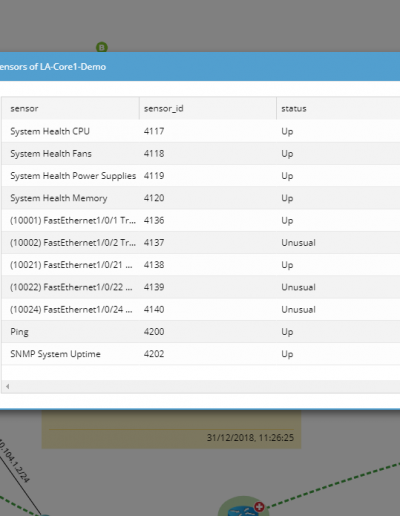
Task: Click Unusual status of sensor 4139
Action: tap(298, 287)
